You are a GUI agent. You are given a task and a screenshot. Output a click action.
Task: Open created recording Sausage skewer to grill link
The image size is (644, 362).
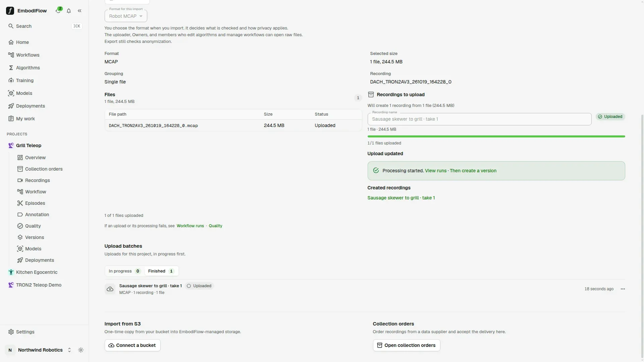pos(401,198)
